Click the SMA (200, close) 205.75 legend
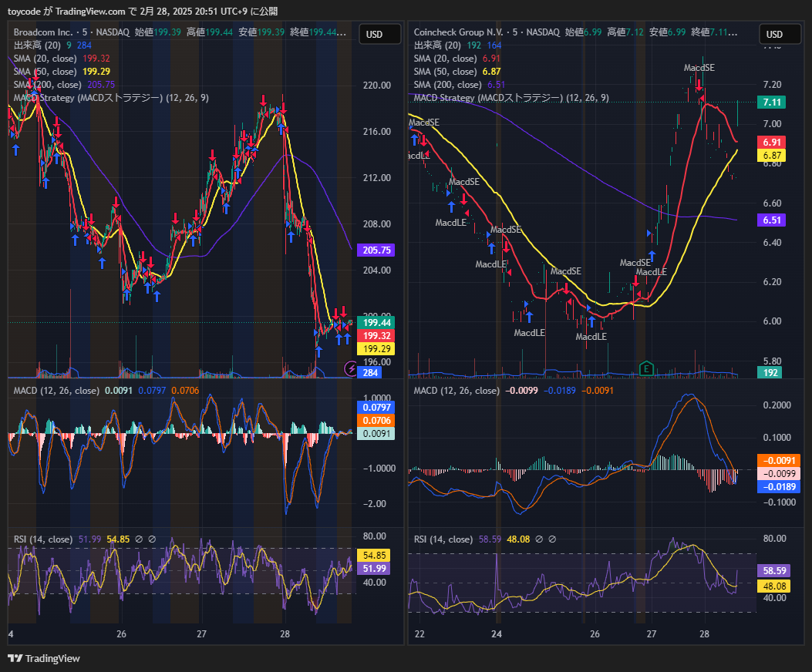This screenshot has height=672, width=812. pos(64,85)
